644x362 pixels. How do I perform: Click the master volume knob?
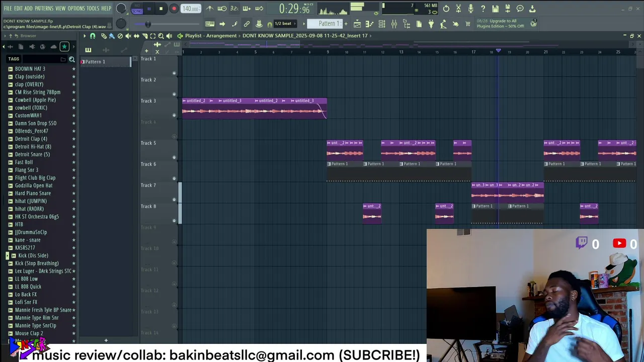click(x=121, y=9)
